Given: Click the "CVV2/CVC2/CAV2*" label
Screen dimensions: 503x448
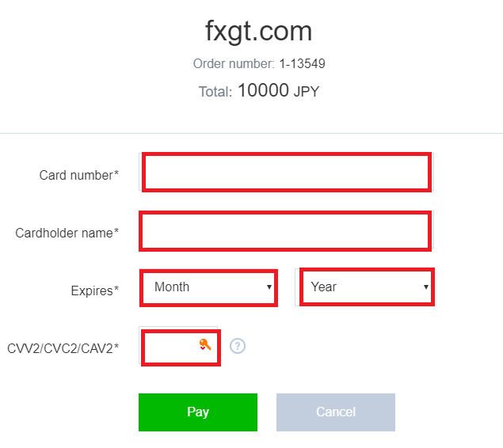Looking at the screenshot, I should [x=63, y=347].
